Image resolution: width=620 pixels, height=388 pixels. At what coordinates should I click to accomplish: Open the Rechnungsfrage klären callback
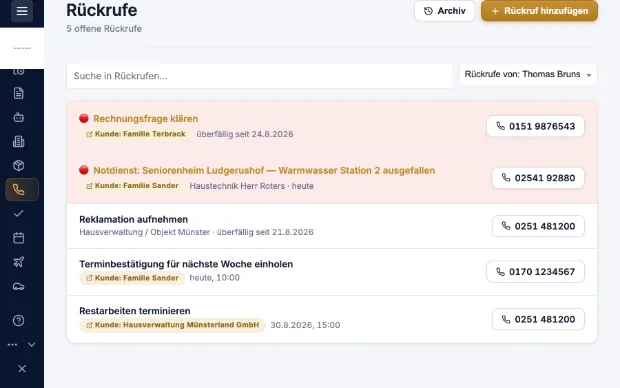[x=146, y=119]
